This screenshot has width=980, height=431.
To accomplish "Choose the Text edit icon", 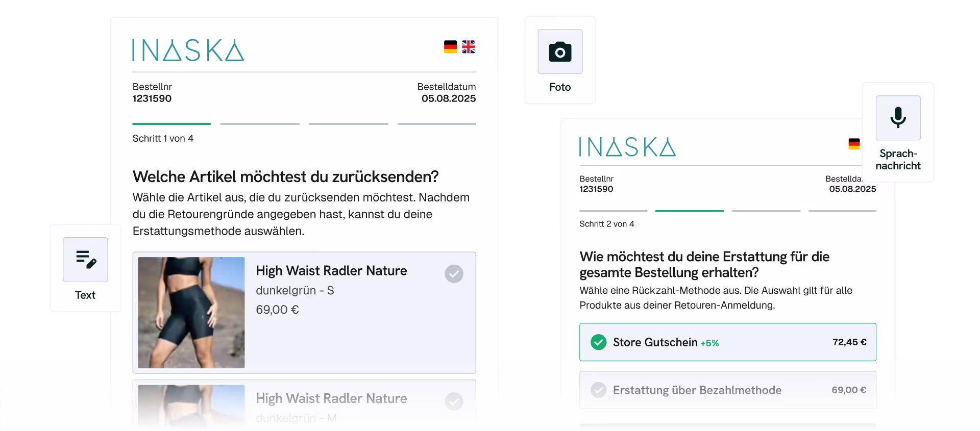I will 85,259.
